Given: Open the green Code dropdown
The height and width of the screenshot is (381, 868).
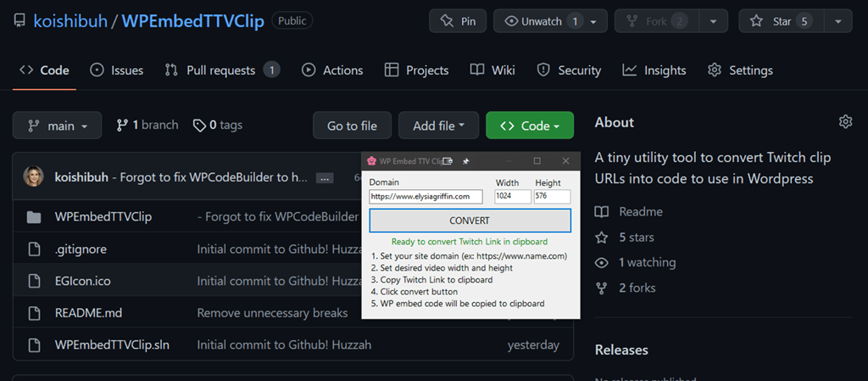Looking at the screenshot, I should [x=530, y=126].
